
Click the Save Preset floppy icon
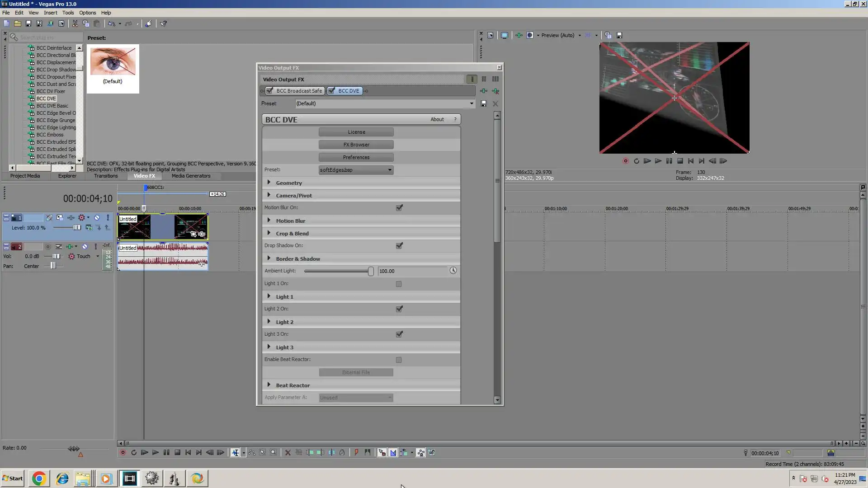click(x=483, y=103)
